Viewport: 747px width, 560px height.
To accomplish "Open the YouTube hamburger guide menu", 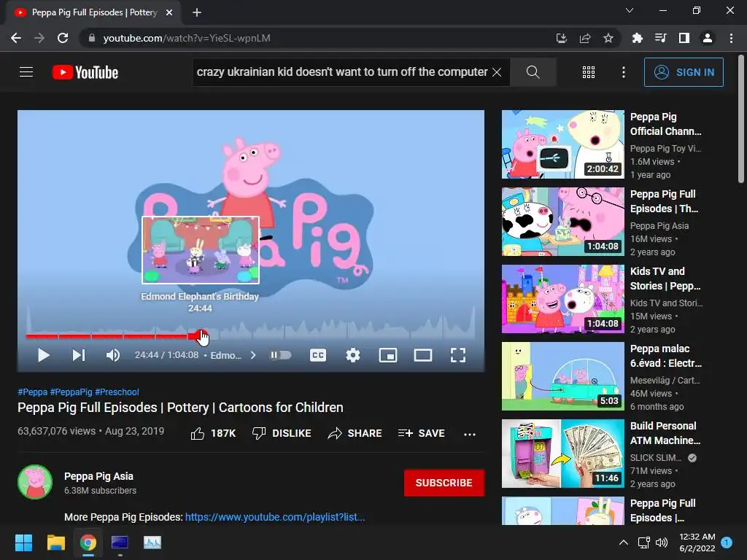I will click(x=26, y=72).
